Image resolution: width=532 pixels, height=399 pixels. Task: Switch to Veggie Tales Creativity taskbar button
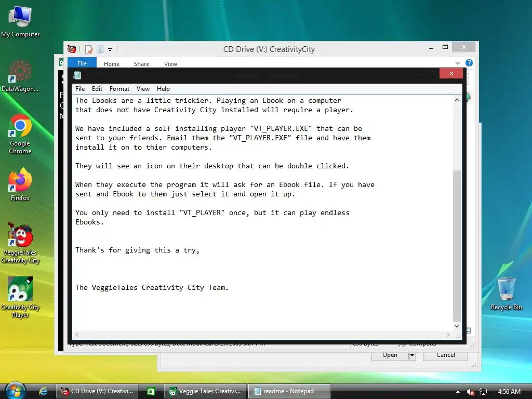[205, 391]
